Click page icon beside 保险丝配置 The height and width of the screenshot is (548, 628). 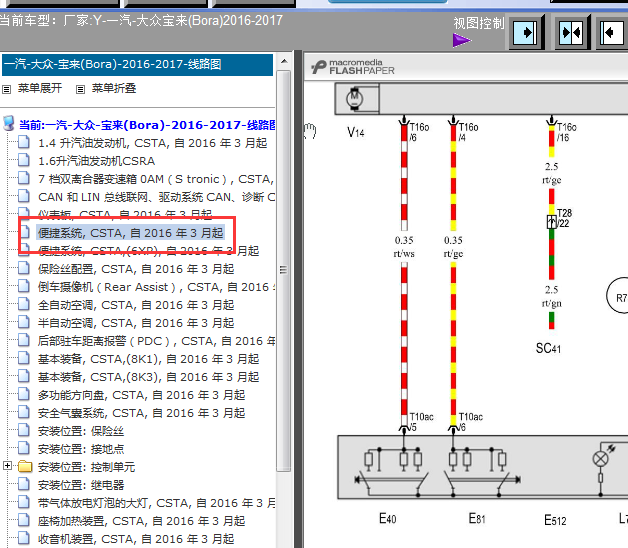(24, 268)
